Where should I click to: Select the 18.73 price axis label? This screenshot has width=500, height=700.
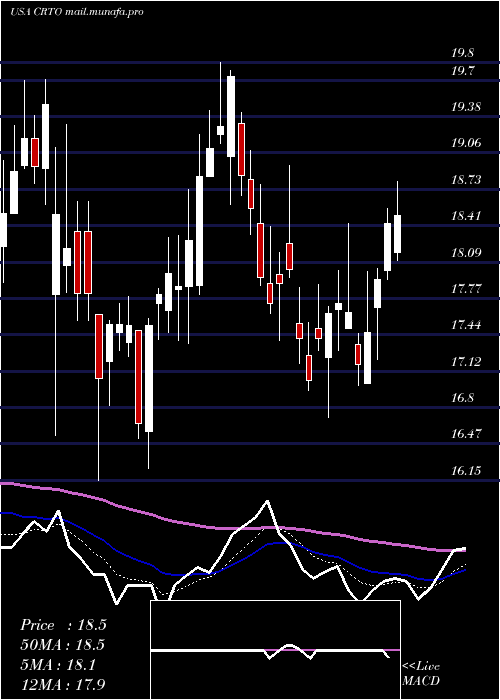point(466,179)
